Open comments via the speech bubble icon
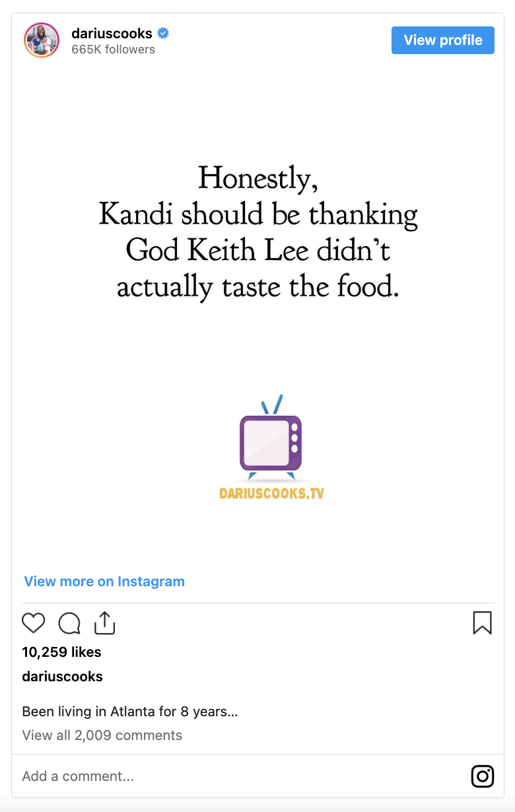Image resolution: width=515 pixels, height=812 pixels. 69,623
